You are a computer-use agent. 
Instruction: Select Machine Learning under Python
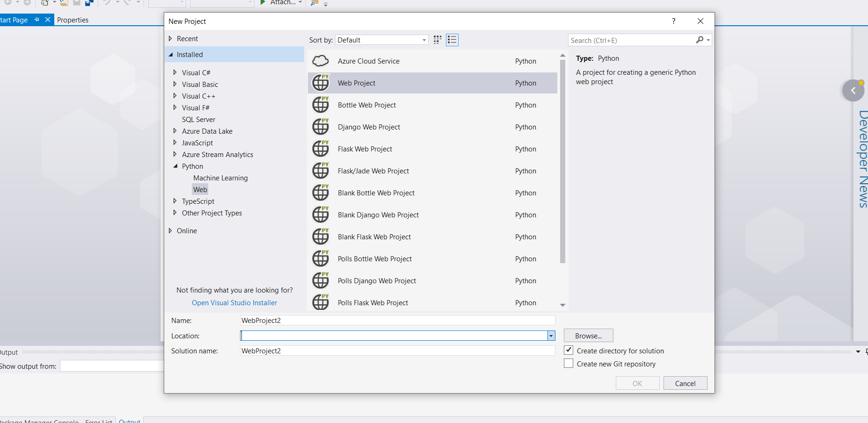[220, 178]
